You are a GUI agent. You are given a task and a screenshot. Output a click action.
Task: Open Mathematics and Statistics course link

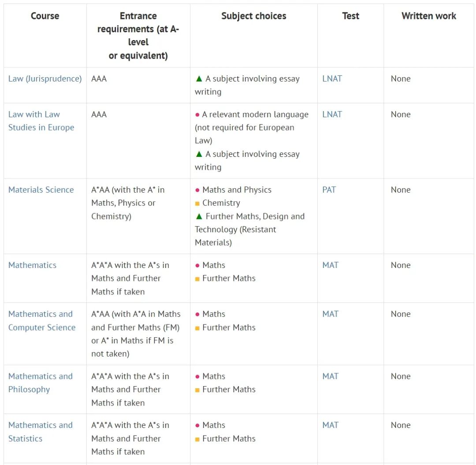tap(41, 432)
